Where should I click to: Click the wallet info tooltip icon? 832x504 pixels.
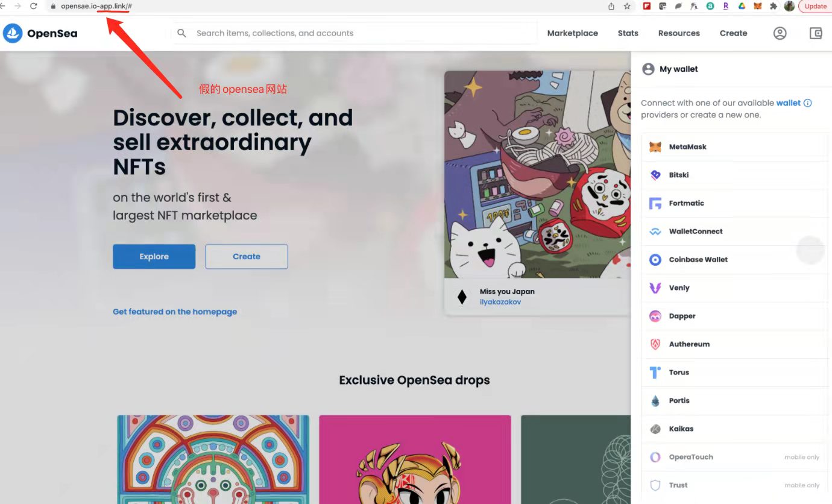[808, 103]
